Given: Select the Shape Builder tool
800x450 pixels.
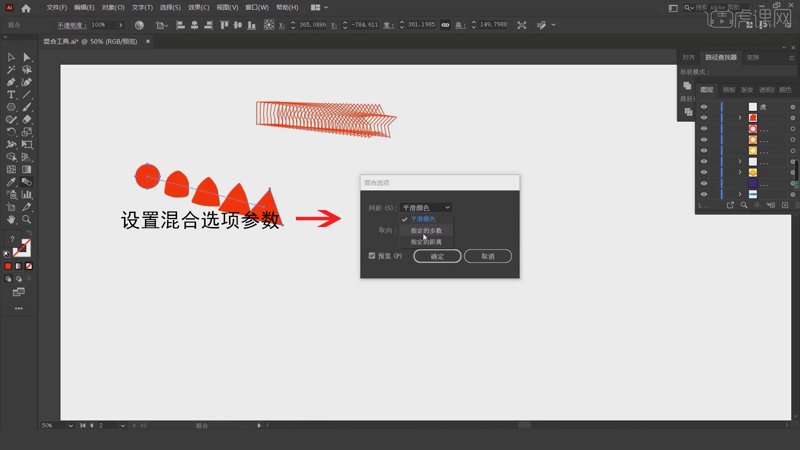Looking at the screenshot, I should (11, 157).
